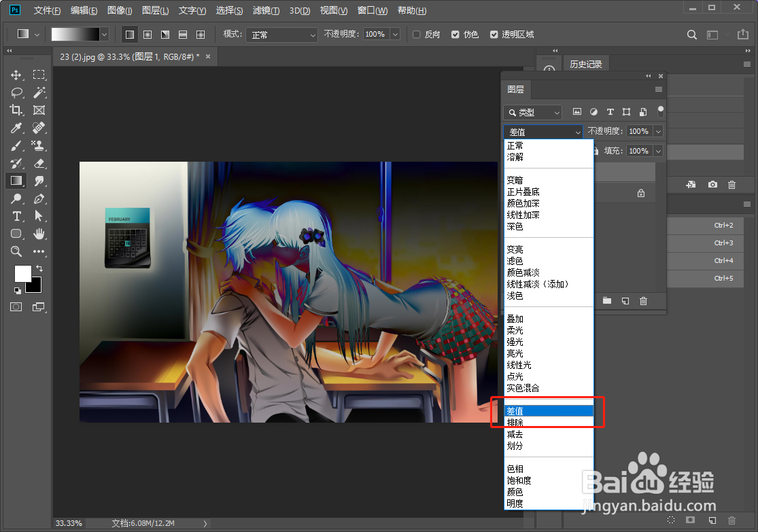Click the gradient preview bar
Image resolution: width=758 pixels, height=532 pixels.
point(75,34)
